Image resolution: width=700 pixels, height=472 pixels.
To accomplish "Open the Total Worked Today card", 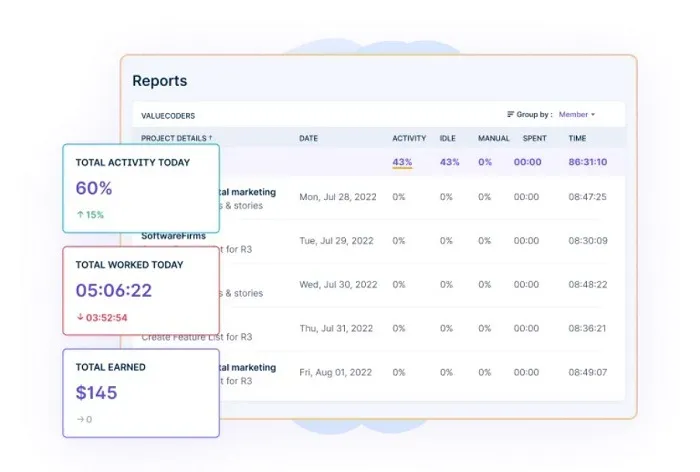I will (141, 290).
